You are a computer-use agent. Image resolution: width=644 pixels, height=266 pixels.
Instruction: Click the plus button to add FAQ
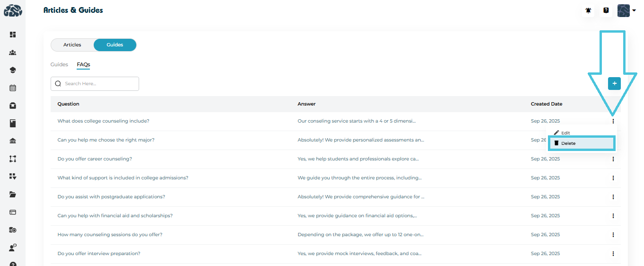(614, 84)
